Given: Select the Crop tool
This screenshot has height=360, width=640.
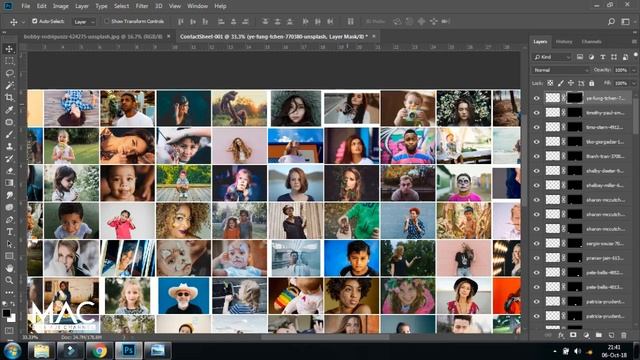Looking at the screenshot, I should (9, 98).
